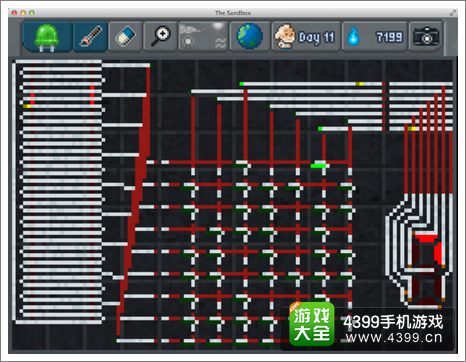This screenshot has height=362, width=466.
Task: Take a snapshot with the camera icon
Action: click(x=426, y=36)
